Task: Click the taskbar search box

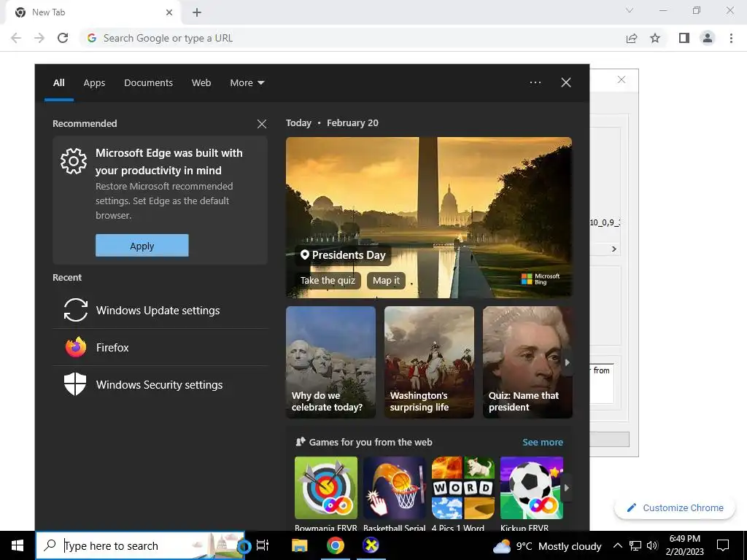Action: (140, 545)
